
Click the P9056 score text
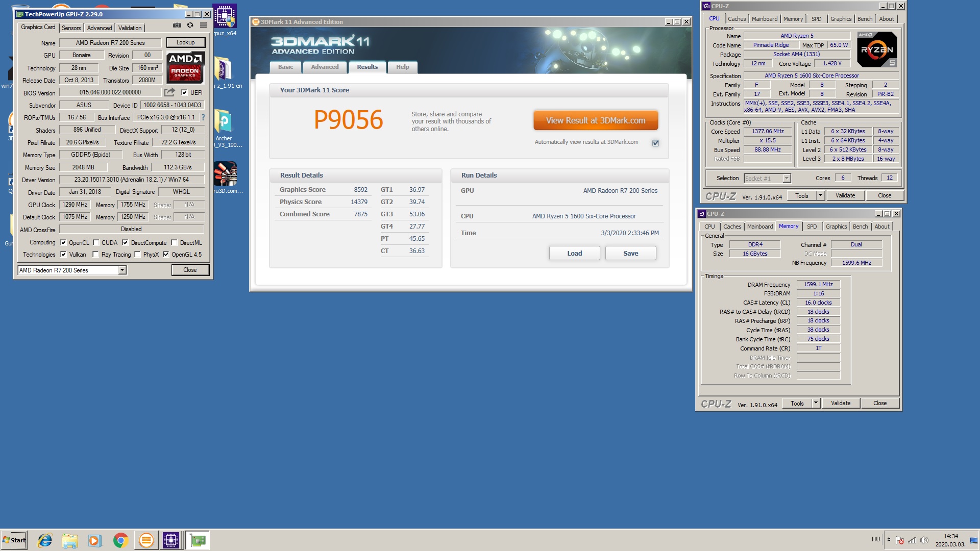(x=349, y=120)
